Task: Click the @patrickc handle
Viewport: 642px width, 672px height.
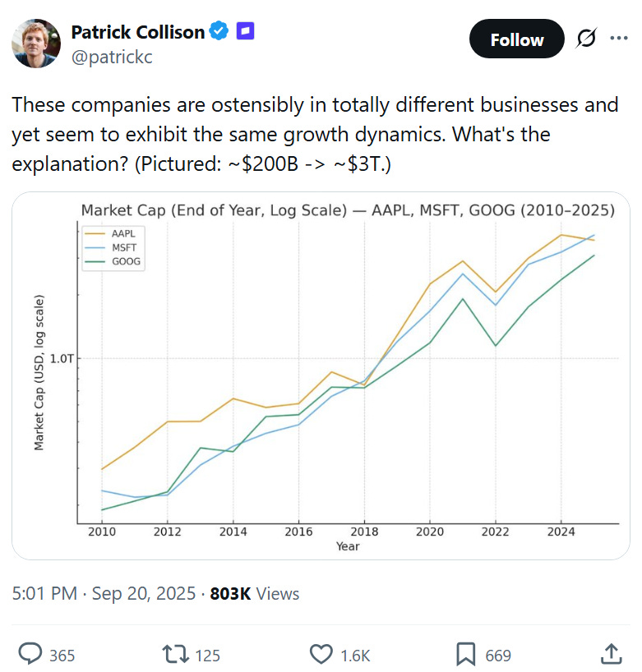Action: (111, 58)
